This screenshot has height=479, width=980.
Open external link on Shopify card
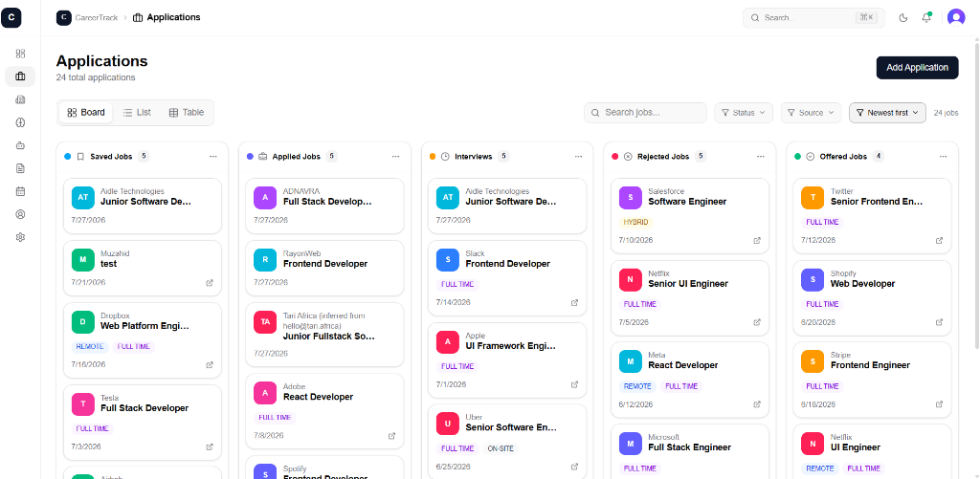(x=939, y=322)
